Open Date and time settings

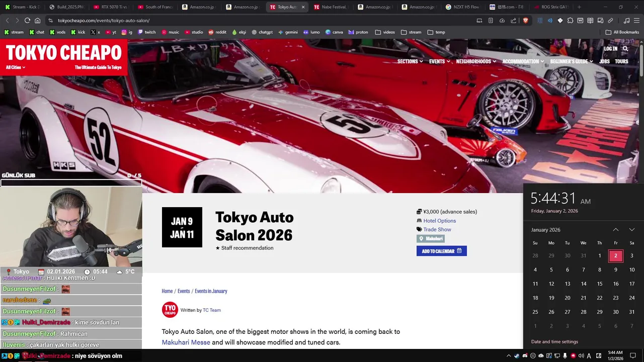click(554, 342)
